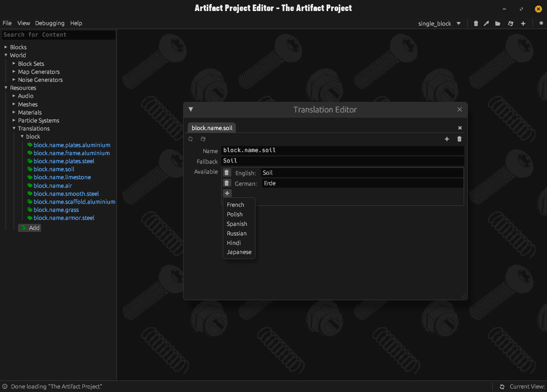Click the save disk icon in top toolbar

[x=510, y=24]
